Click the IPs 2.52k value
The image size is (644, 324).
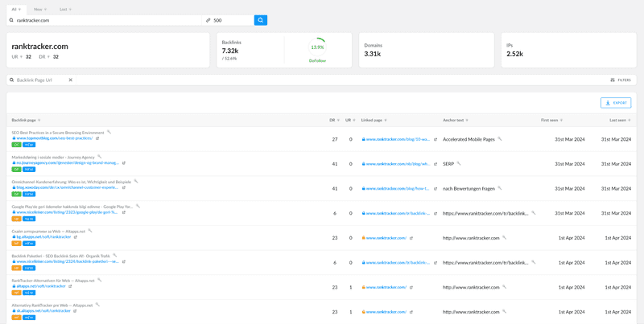(x=514, y=54)
